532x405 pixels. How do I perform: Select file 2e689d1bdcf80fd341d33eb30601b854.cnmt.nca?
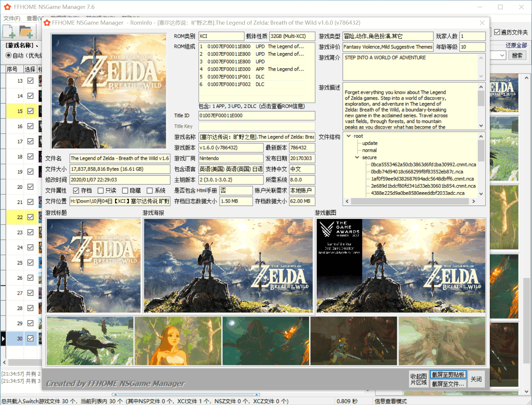tap(423, 186)
